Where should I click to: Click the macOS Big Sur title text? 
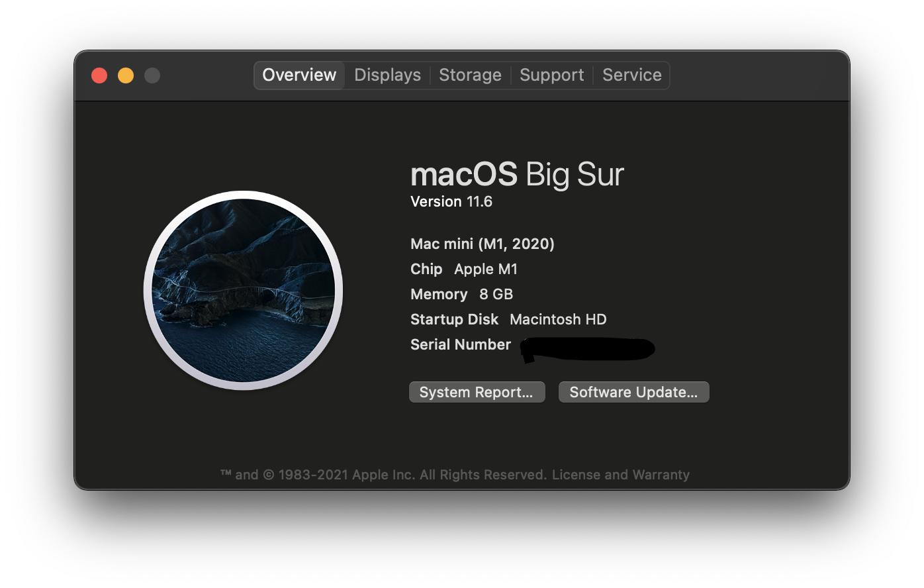518,173
